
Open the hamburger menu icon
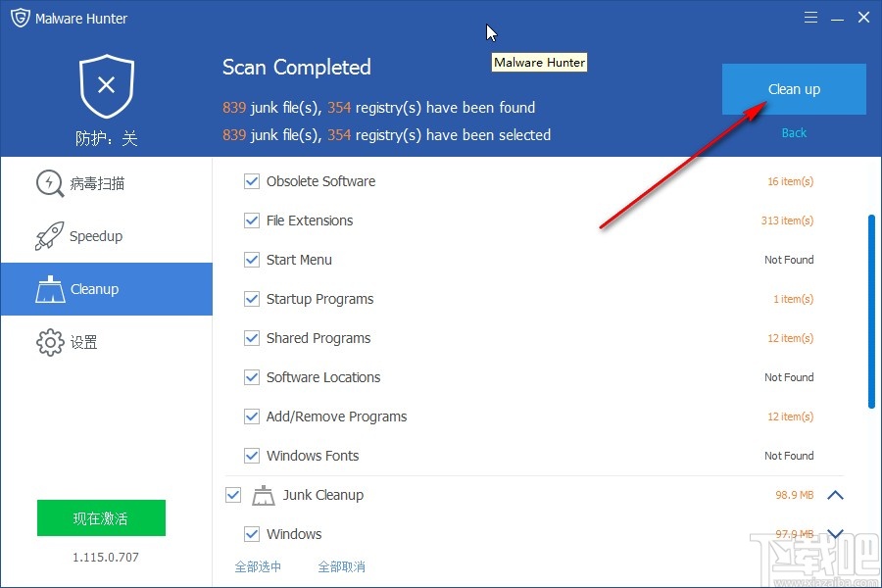811,17
